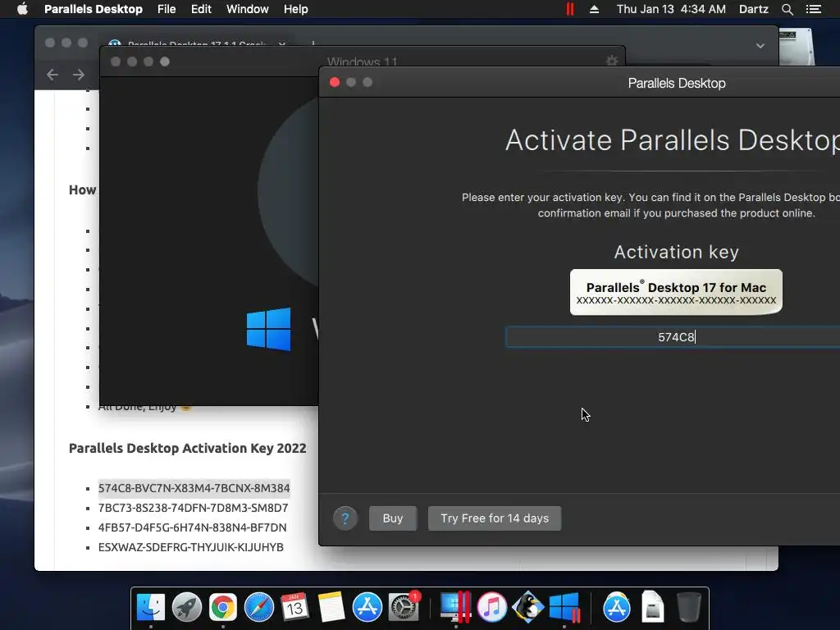Open the App Store icon beside Trash in Dock
Image resolution: width=840 pixels, height=630 pixels.
click(617, 607)
